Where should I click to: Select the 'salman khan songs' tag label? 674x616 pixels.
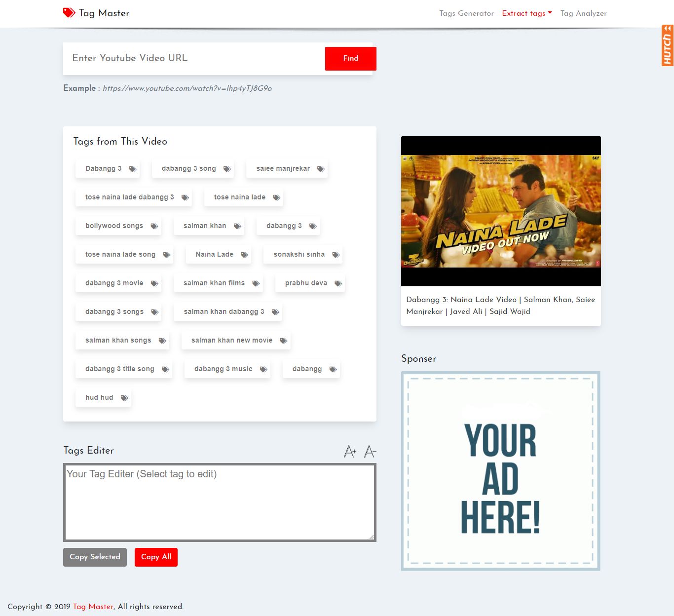(x=118, y=341)
